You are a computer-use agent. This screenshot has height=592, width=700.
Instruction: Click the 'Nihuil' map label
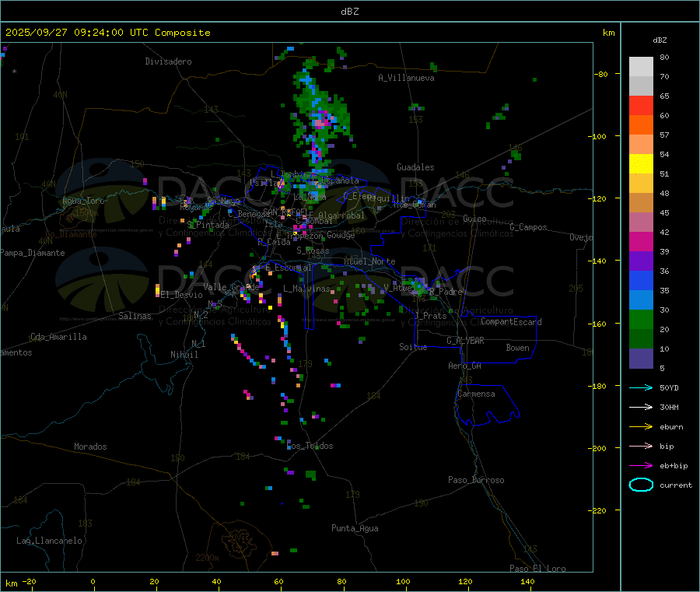point(184,355)
